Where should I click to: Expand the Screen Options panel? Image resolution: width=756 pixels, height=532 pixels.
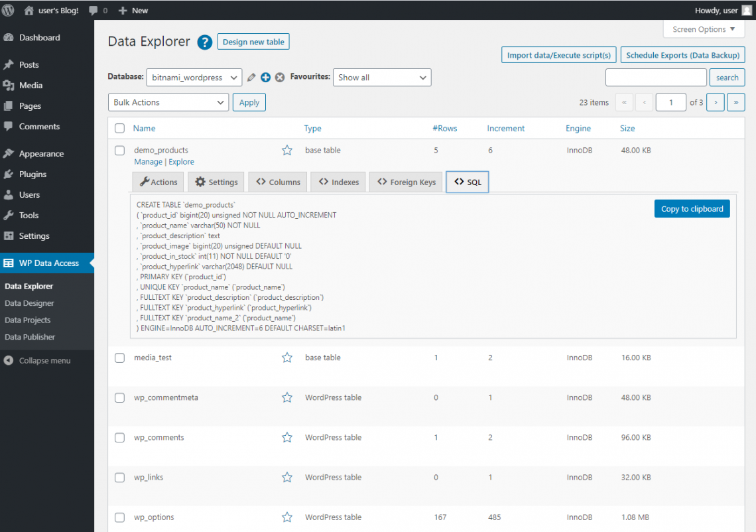click(704, 29)
